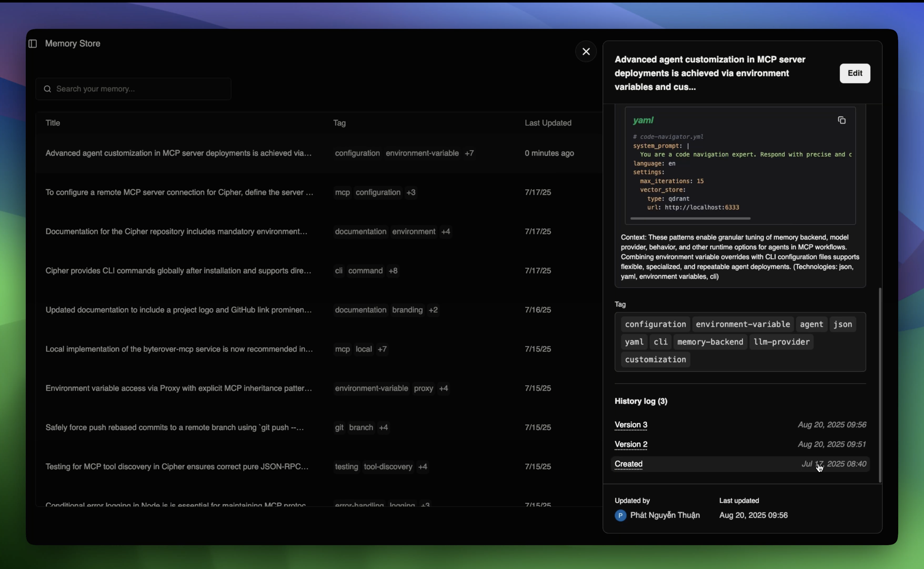Close the memory detail panel
This screenshot has height=569, width=924.
586,51
